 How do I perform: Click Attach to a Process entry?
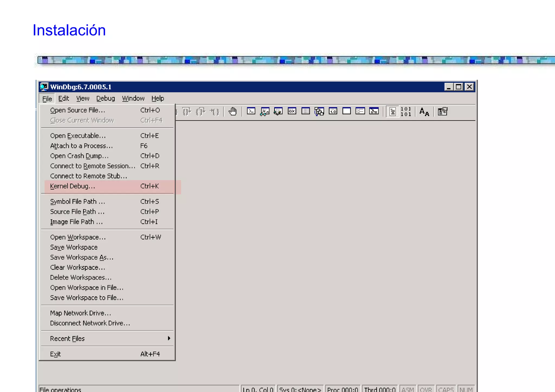tap(81, 146)
